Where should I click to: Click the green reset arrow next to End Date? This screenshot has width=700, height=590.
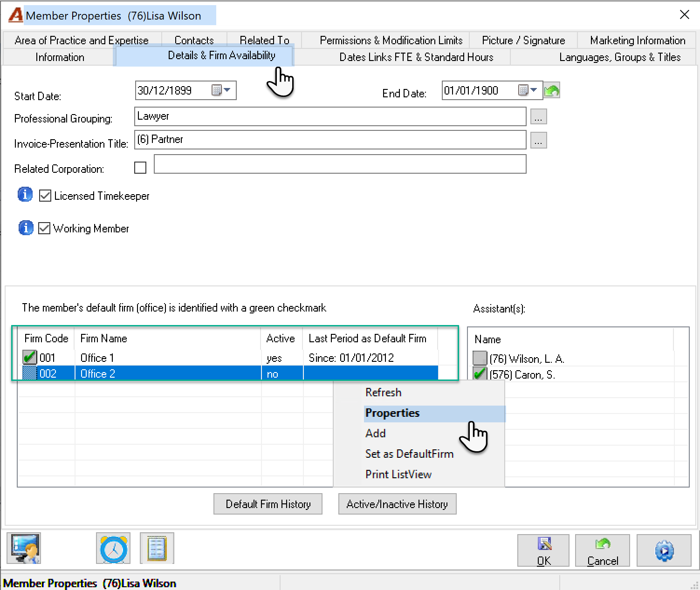pos(552,90)
